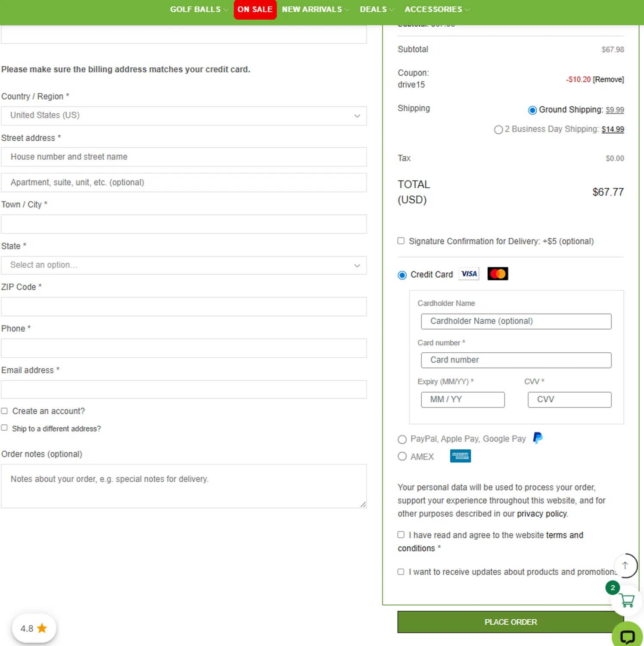Select Ground Shipping option
The width and height of the screenshot is (644, 646).
coord(532,110)
